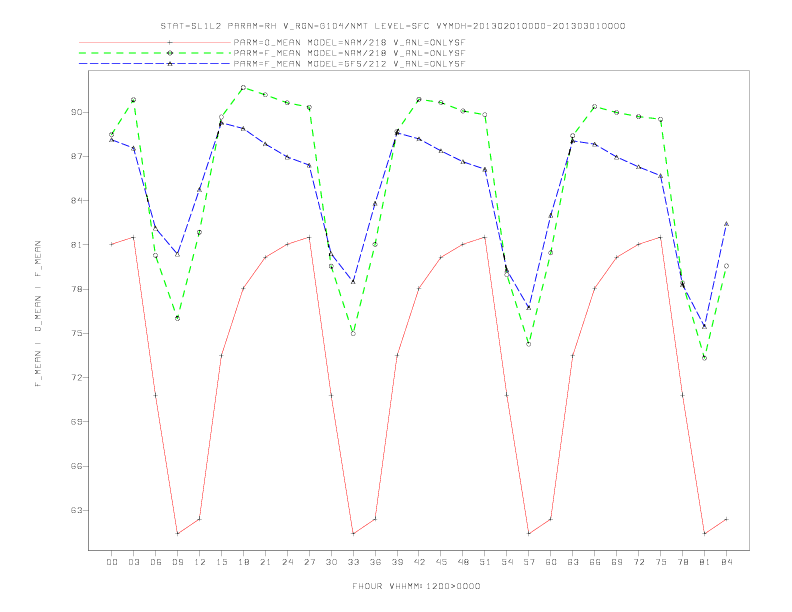
Task: Click the green dashed line sample in legend
Action: click(x=155, y=53)
